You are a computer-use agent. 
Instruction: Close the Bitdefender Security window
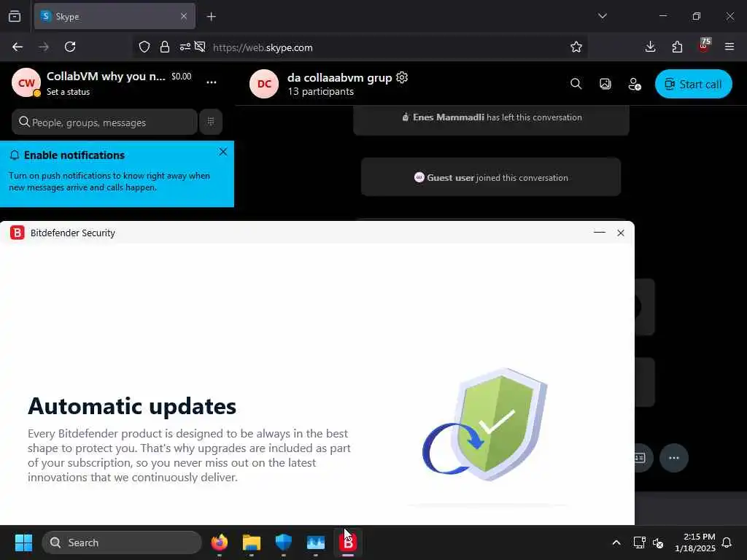pos(620,233)
